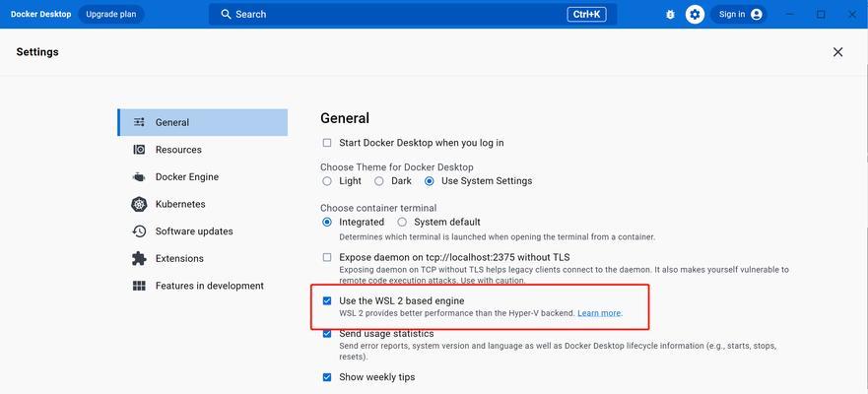Open settings via the gear icon

click(x=695, y=15)
